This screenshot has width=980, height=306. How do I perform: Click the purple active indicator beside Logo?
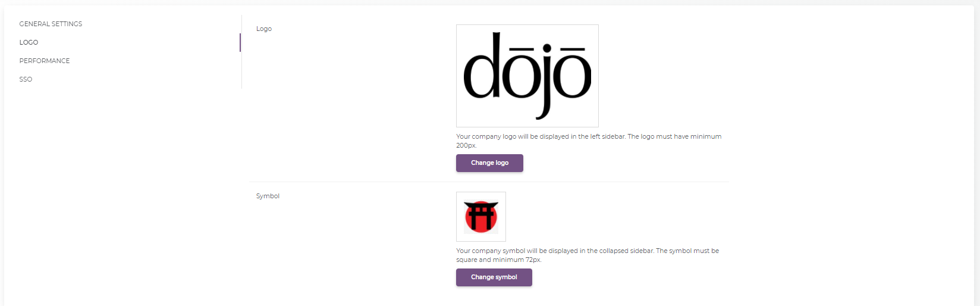coord(240,42)
